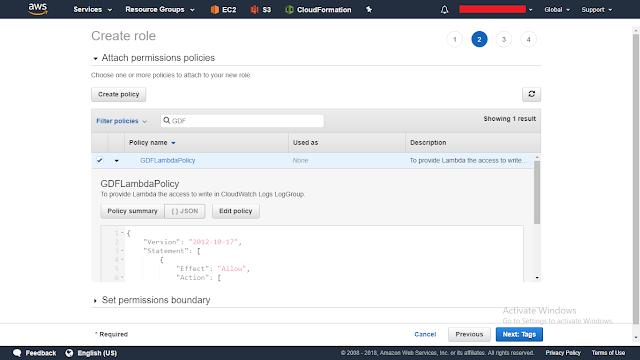Open the Services menu
The height and width of the screenshot is (360, 640).
pos(92,9)
